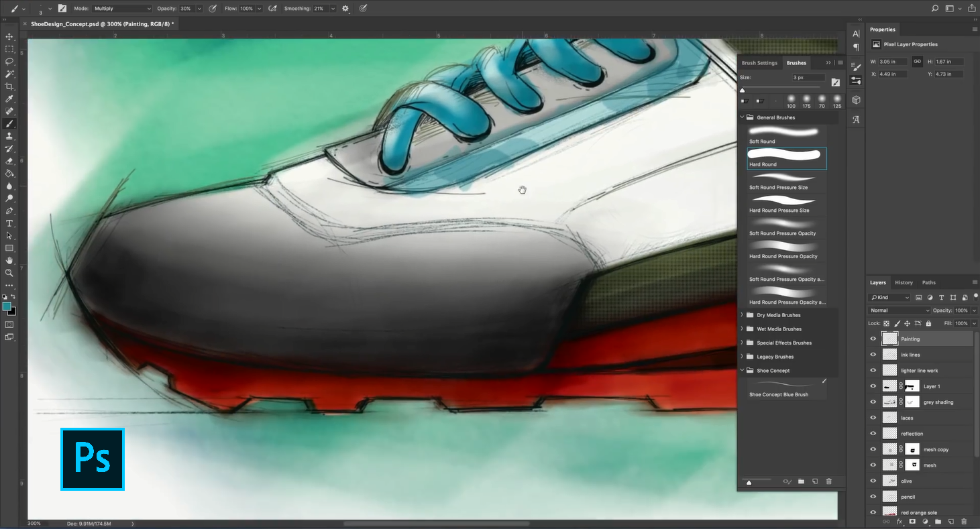The height and width of the screenshot is (529, 980).
Task: Hide the grey shading layer
Action: [x=873, y=402]
